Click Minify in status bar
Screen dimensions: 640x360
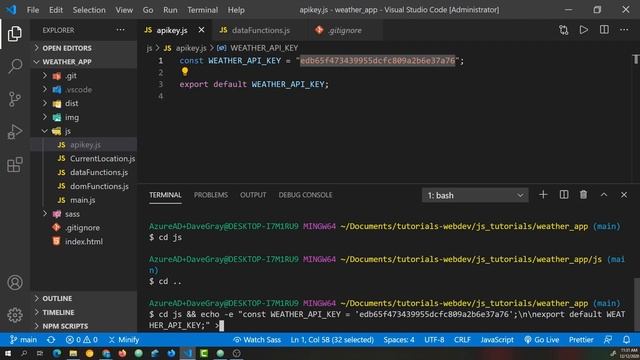point(124,340)
